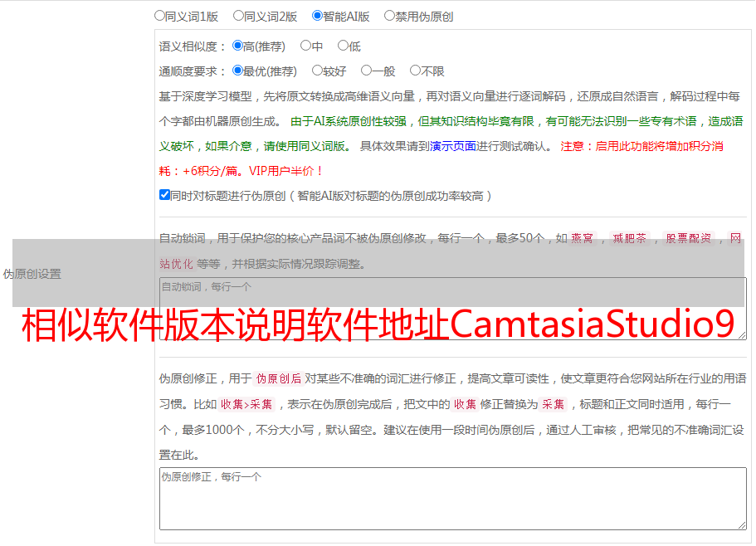The width and height of the screenshot is (756, 546).
Task: Set 通顺度要求 to 不限
Action: pyautogui.click(x=415, y=71)
